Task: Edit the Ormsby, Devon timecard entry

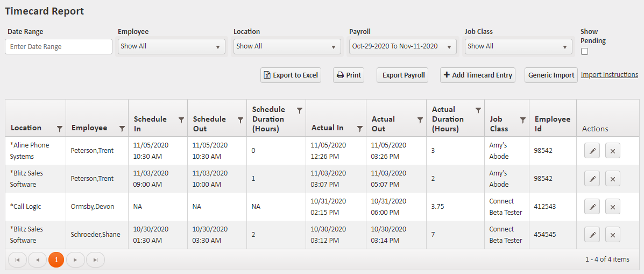Action: 592,207
